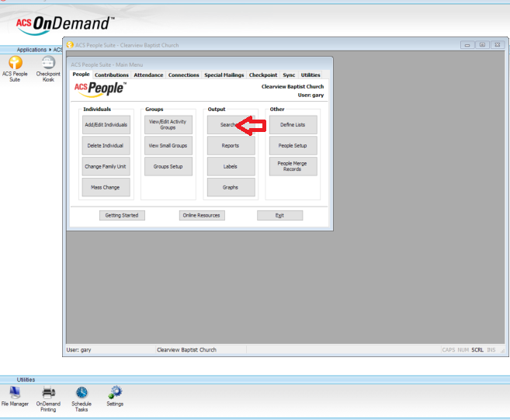Open Change Family Unit
Viewport: 510px width, 420px height.
[x=106, y=166]
